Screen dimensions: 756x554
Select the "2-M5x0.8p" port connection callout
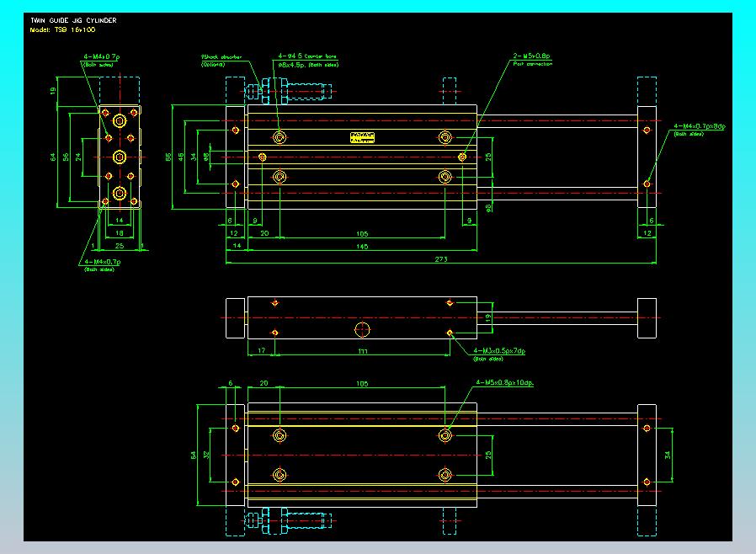pos(531,56)
